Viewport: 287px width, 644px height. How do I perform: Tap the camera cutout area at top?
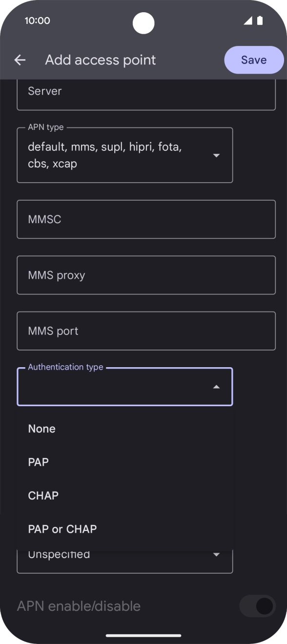tap(143, 23)
